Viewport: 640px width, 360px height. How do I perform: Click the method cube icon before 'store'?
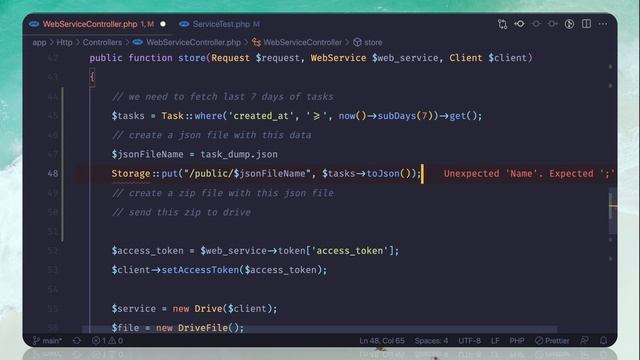[x=357, y=42]
